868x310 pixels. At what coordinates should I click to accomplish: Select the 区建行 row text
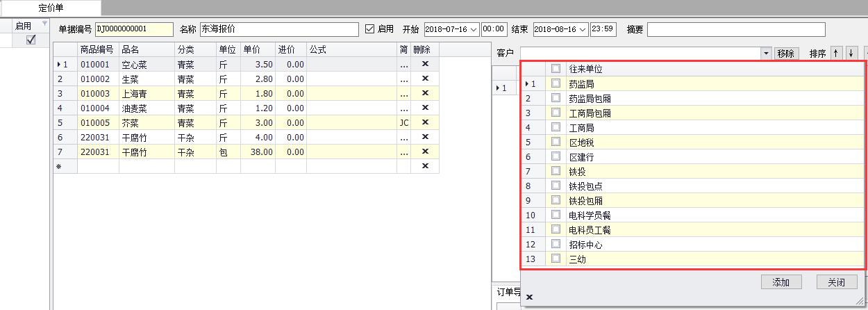pos(581,156)
